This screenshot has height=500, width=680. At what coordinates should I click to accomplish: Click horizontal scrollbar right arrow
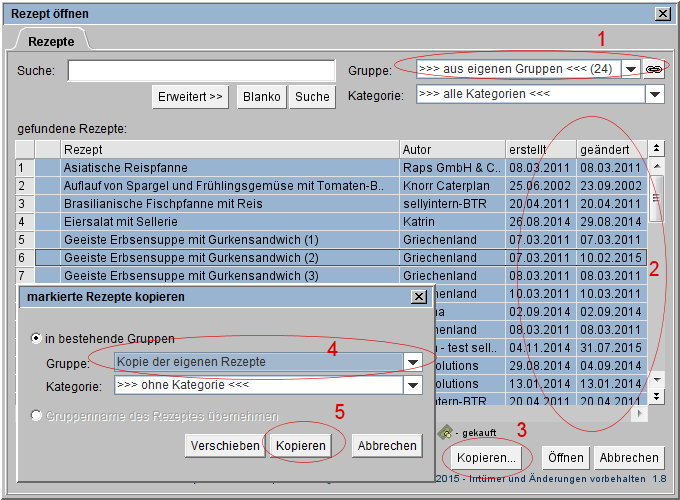[640, 413]
